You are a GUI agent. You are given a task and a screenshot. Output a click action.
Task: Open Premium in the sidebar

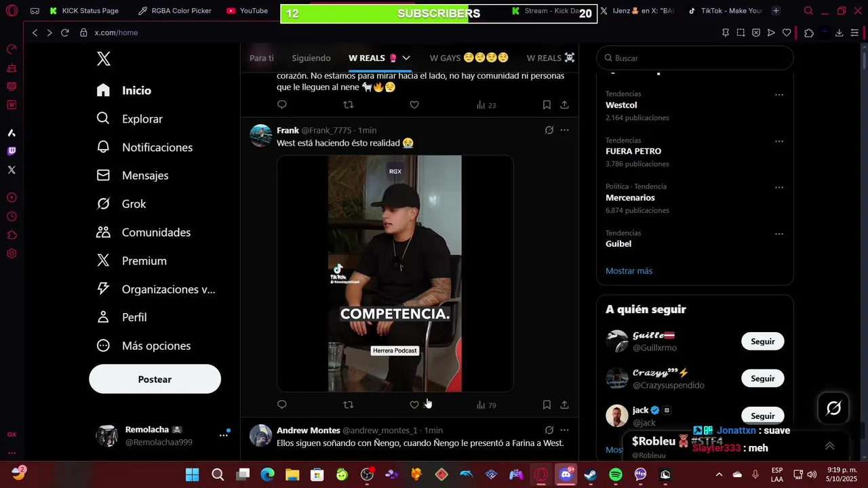(132, 261)
